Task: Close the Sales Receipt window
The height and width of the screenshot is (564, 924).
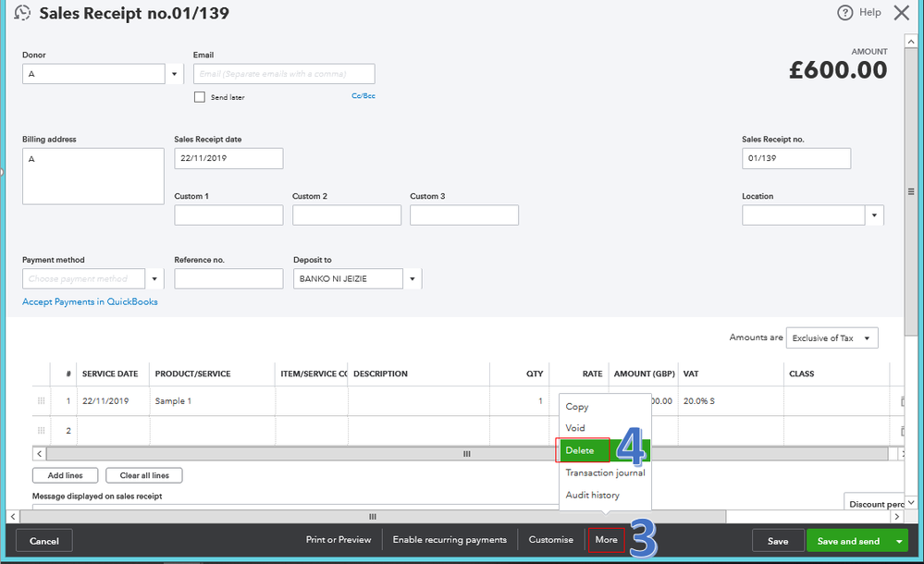Action: tap(901, 12)
